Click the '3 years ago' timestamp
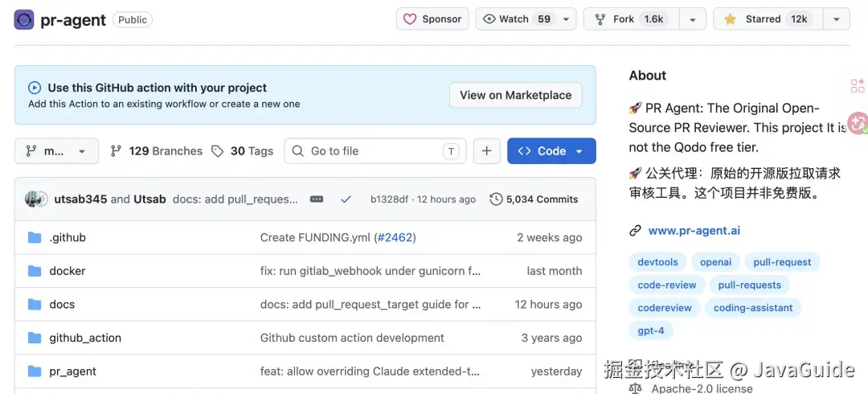 click(x=551, y=338)
